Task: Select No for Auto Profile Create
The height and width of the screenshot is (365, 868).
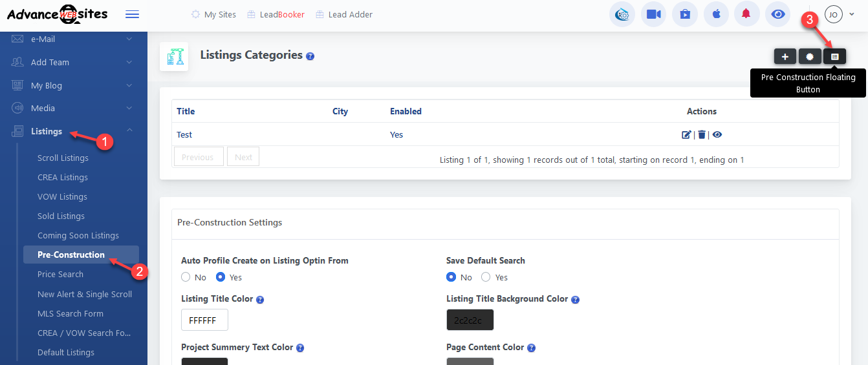Action: (x=186, y=277)
